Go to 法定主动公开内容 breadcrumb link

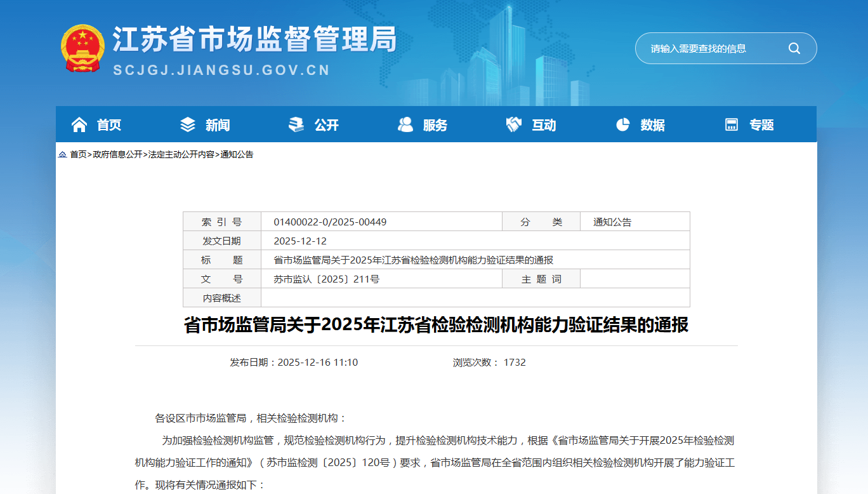pos(181,155)
